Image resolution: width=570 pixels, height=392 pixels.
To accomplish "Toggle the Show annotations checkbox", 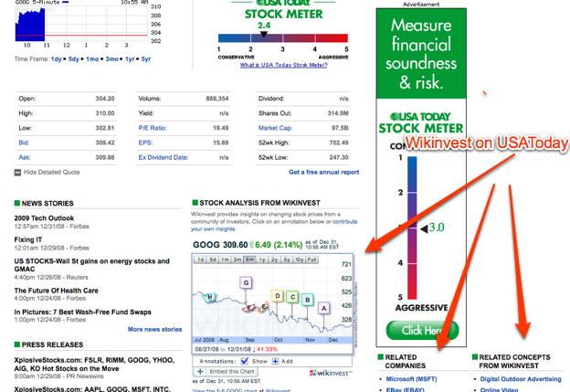I will pos(245,361).
